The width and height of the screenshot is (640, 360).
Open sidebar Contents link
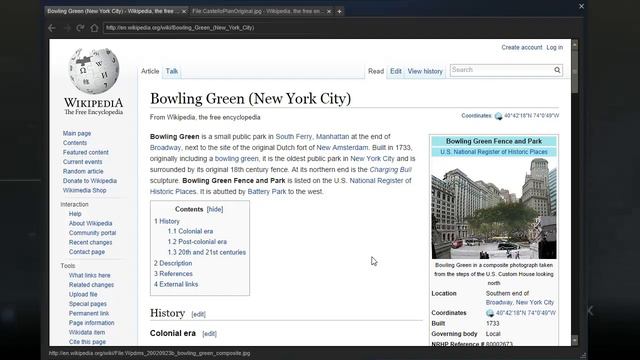click(x=75, y=143)
